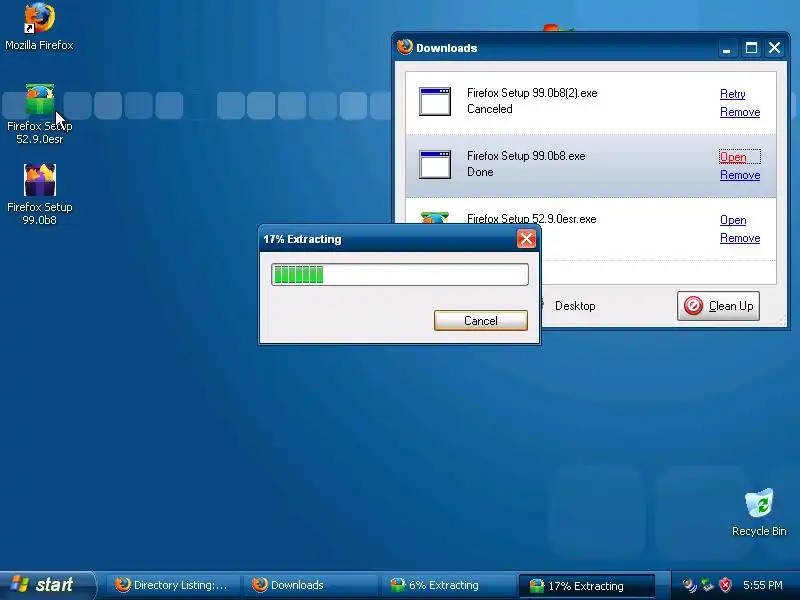This screenshot has width=800, height=600.
Task: Switch to 17% Extracting taskbar item
Action: [586, 585]
